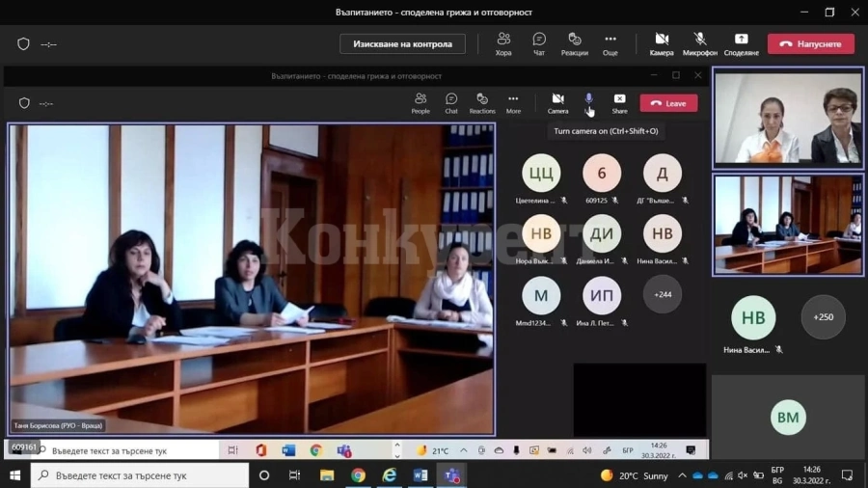
Task: Open the Споделяне share tray
Action: [742, 43]
